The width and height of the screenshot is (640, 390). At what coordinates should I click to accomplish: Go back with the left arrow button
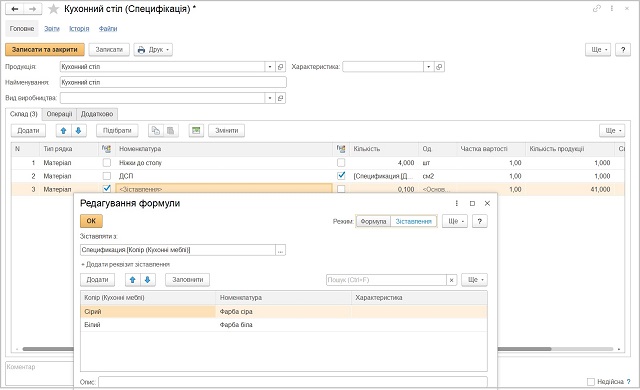tap(15, 9)
